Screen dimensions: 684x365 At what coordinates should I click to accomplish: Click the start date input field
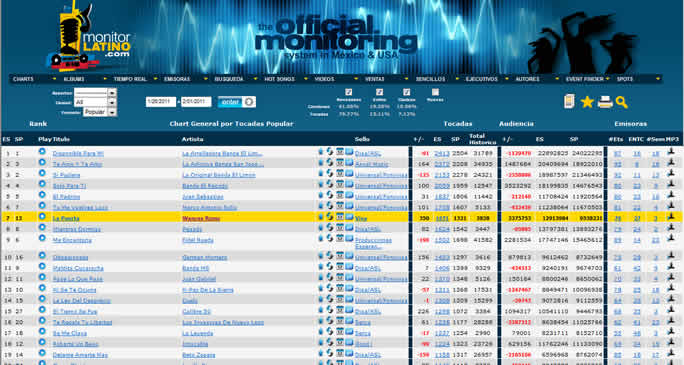[x=161, y=102]
